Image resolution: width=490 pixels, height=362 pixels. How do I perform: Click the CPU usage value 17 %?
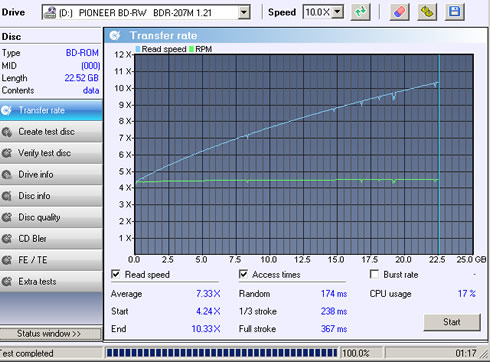tap(467, 294)
